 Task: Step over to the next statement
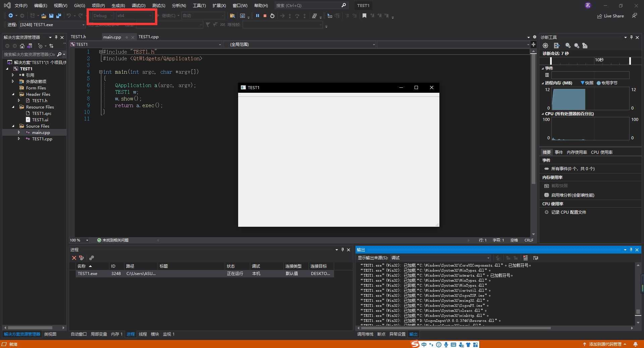297,16
